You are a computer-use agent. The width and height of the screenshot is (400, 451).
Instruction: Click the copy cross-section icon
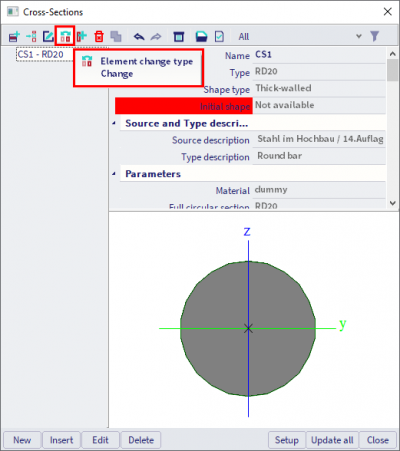click(x=116, y=36)
